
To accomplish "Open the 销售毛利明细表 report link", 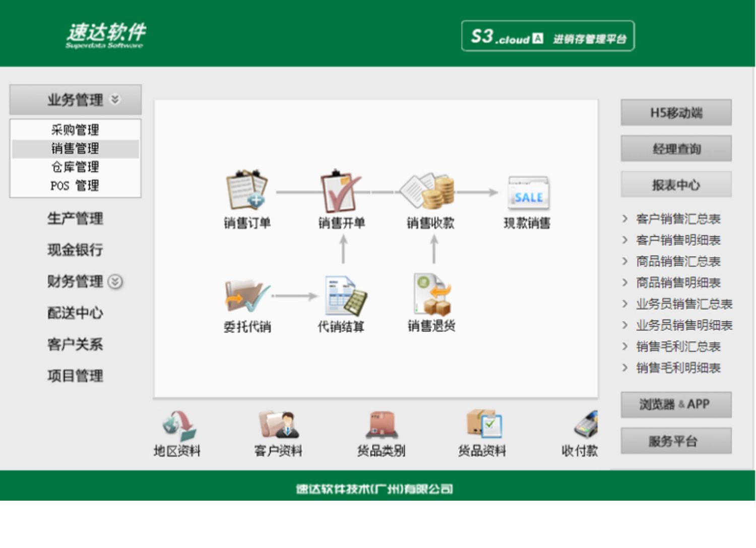I will pyautogui.click(x=678, y=368).
